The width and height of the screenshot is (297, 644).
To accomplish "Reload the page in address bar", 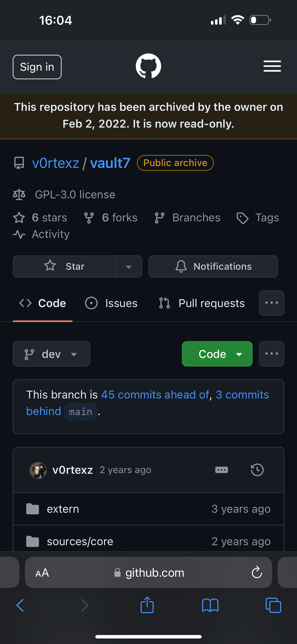I will pos(257,572).
